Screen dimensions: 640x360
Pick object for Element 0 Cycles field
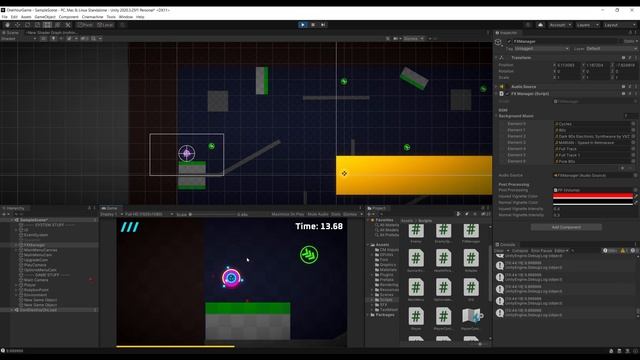click(633, 124)
